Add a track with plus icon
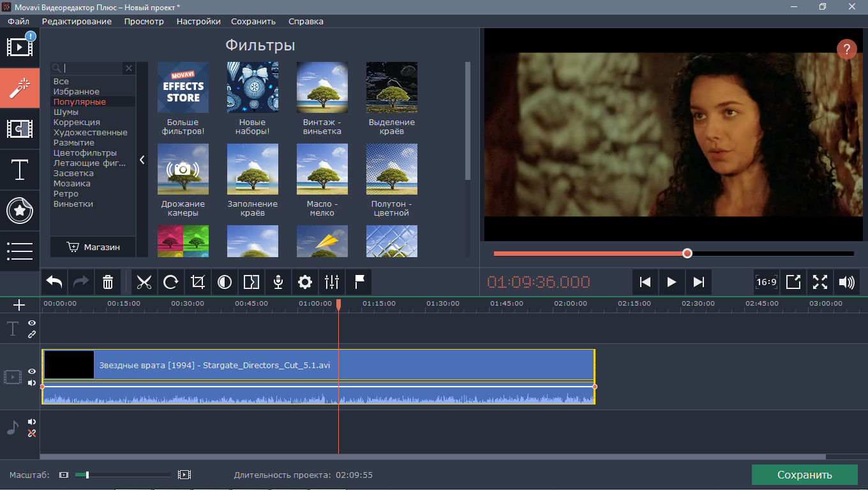868x490 pixels. pos(19,305)
